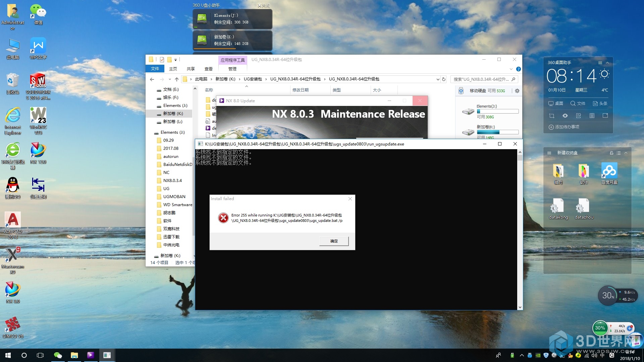The height and width of the screenshot is (362, 644).
Task: Click sticky note icon in 360 widget
Action: (x=605, y=116)
